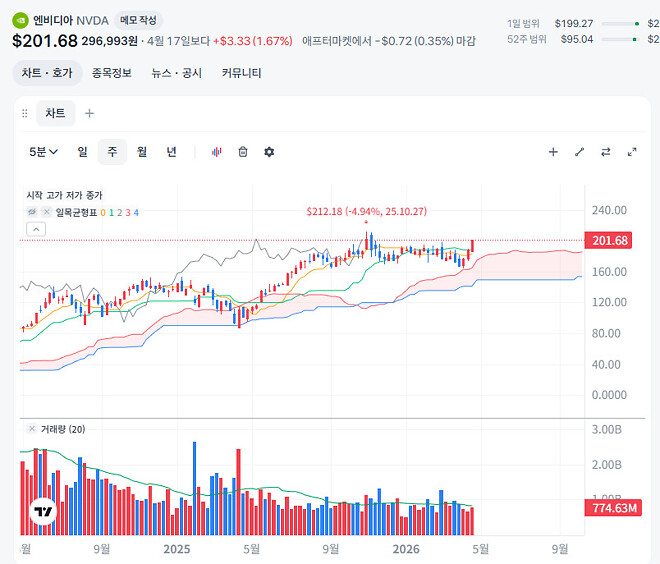This screenshot has width=660, height=564.
Task: Toggle visibility eye of 일목균형표 indicator
Action: click(x=32, y=212)
